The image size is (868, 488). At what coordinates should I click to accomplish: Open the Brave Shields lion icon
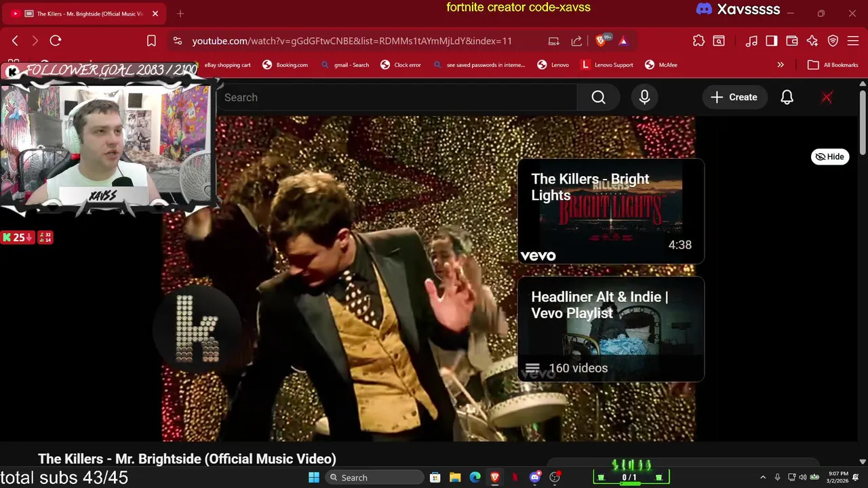click(x=602, y=41)
